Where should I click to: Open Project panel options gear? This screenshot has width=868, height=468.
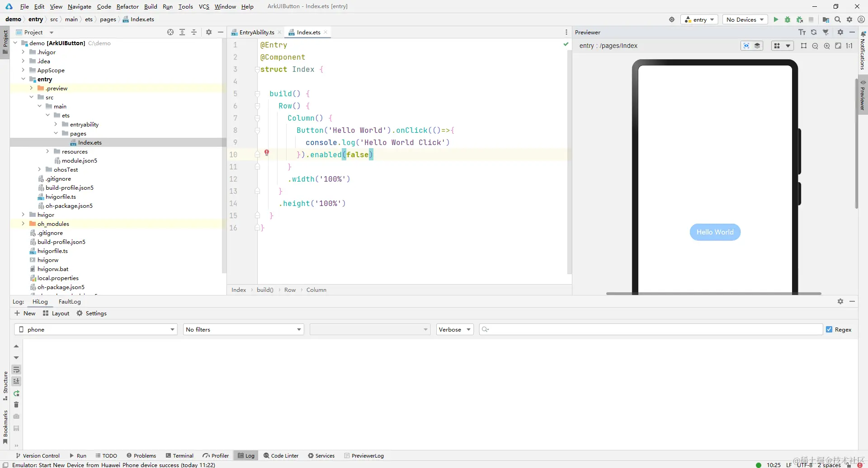209,32
